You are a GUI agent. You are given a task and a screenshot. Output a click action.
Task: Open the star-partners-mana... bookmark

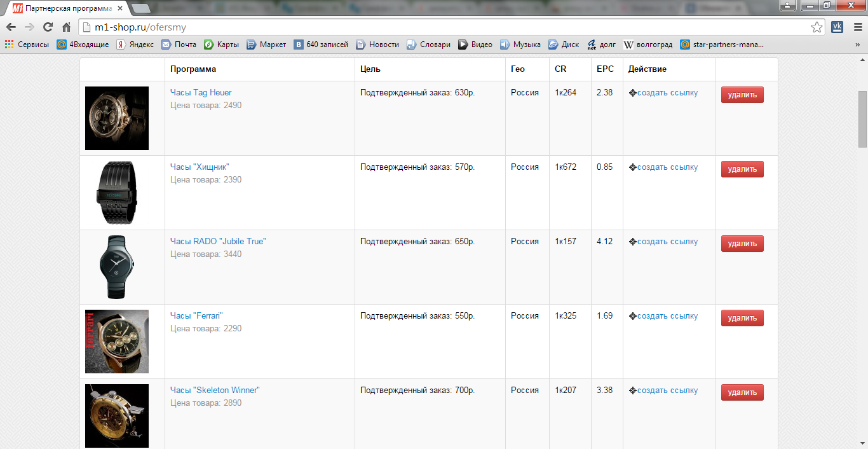[x=722, y=45]
